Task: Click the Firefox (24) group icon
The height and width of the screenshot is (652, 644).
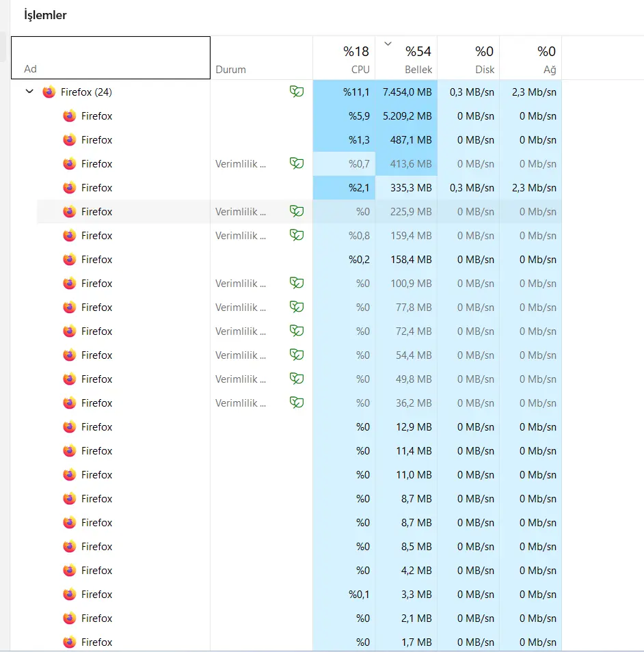Action: coord(49,92)
